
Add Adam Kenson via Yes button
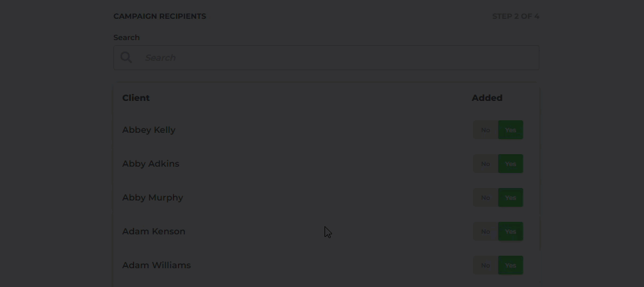(511, 231)
